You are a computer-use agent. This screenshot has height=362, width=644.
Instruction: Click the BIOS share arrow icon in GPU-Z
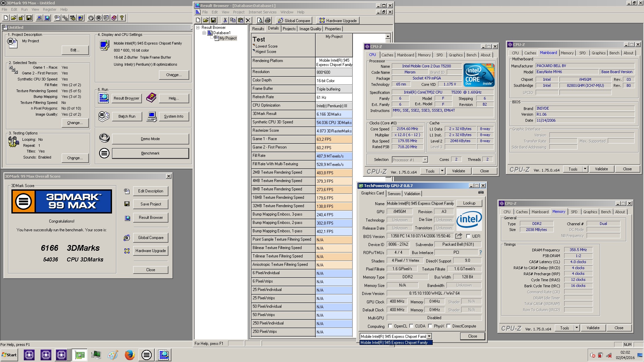[x=459, y=236]
